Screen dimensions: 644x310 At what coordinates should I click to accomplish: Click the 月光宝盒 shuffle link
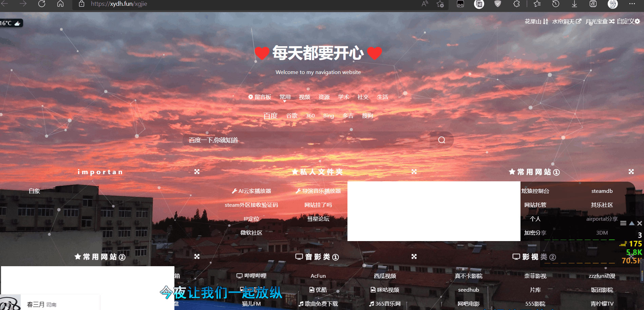[x=600, y=21]
